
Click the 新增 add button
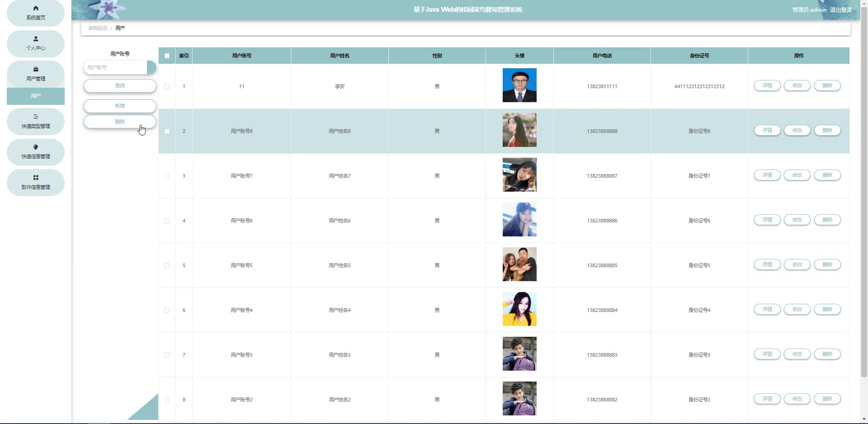(x=120, y=106)
